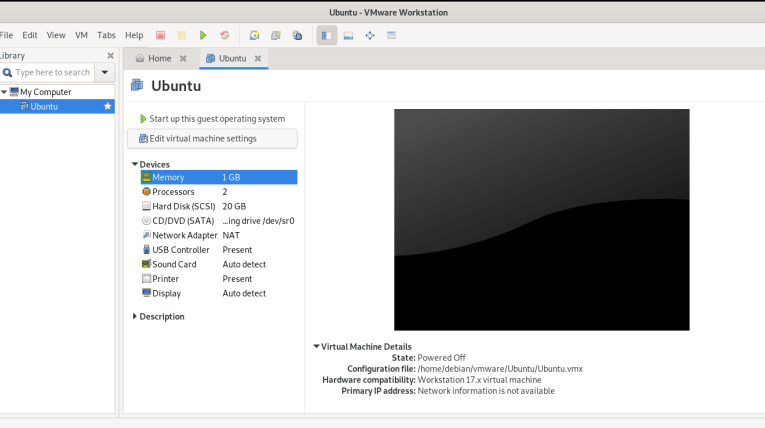Click the configuration file path Ubuntu.vmx

point(500,369)
